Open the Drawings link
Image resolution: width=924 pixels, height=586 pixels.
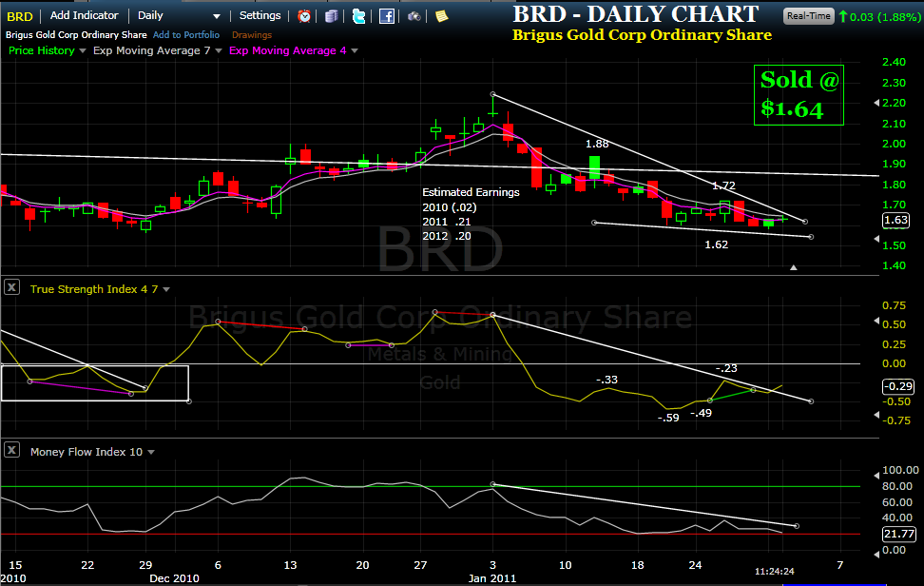click(252, 35)
